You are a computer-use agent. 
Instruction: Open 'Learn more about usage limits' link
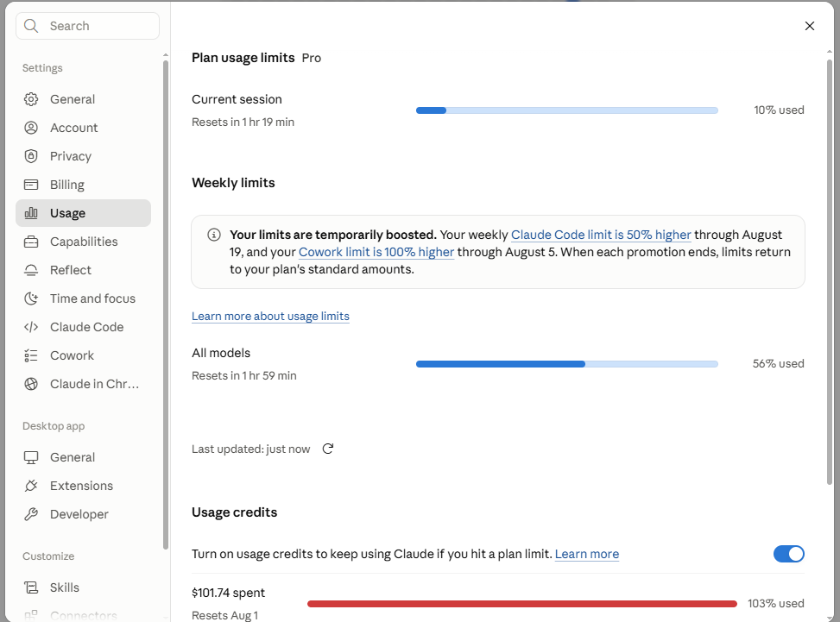click(x=270, y=316)
